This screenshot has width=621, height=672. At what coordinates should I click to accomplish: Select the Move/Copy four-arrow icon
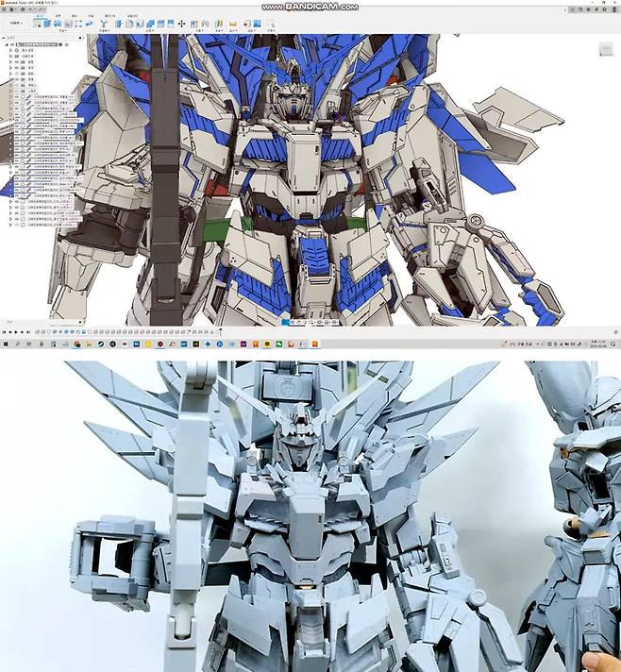click(181, 24)
